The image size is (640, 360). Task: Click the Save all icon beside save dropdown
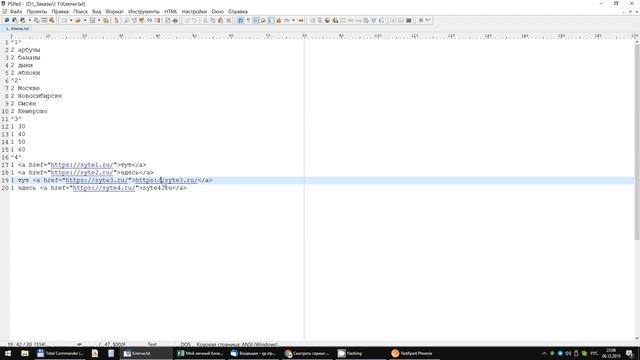106,20
